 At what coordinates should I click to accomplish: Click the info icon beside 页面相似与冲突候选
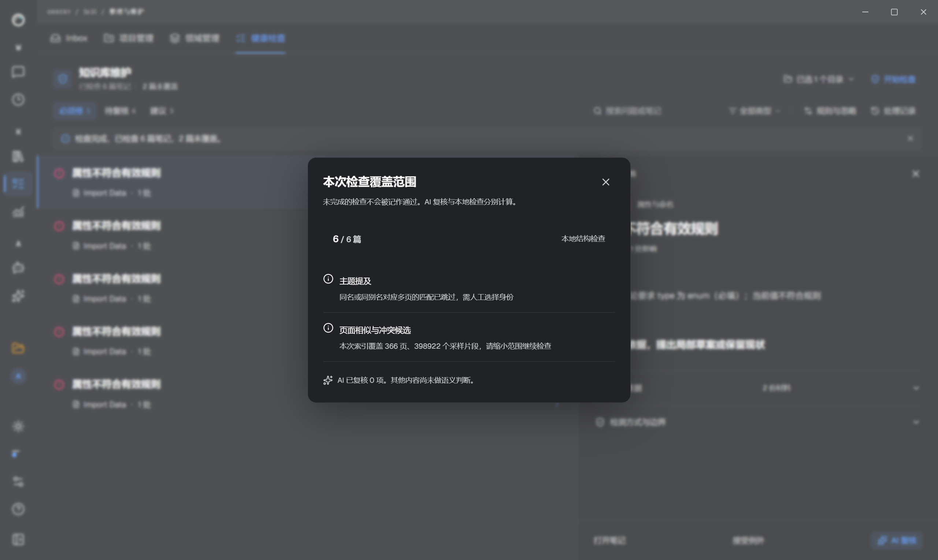click(328, 328)
